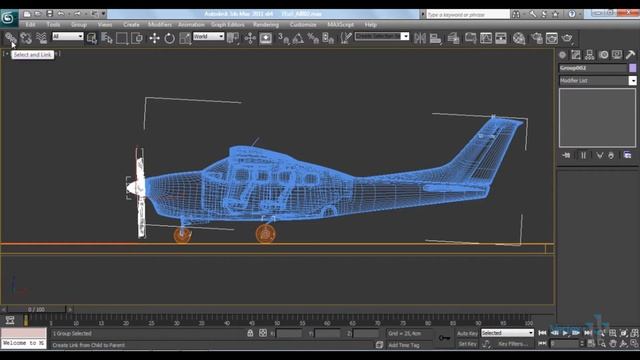Activate the Select and Move tool
Image resolution: width=640 pixels, height=360 pixels.
[154, 38]
